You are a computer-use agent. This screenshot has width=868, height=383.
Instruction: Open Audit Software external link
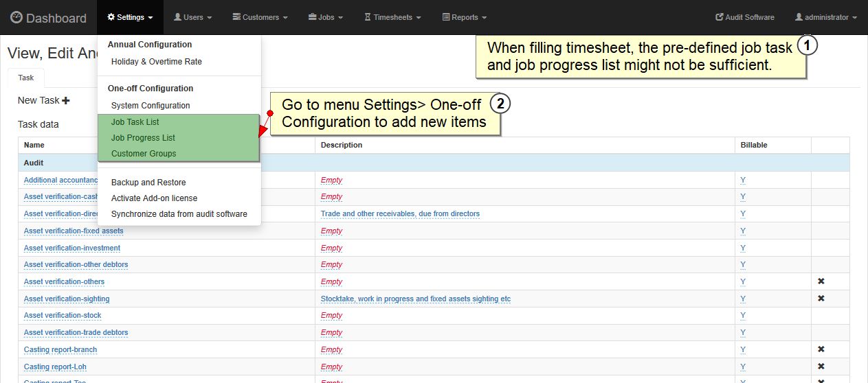click(x=744, y=17)
